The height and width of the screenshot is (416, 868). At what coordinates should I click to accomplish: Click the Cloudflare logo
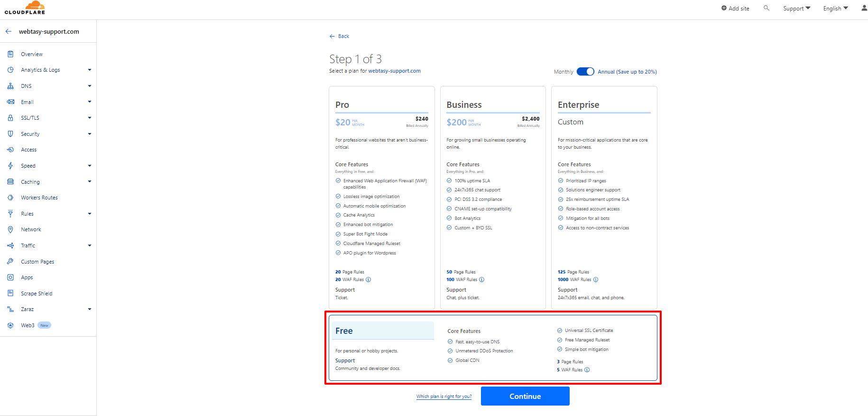pos(25,8)
